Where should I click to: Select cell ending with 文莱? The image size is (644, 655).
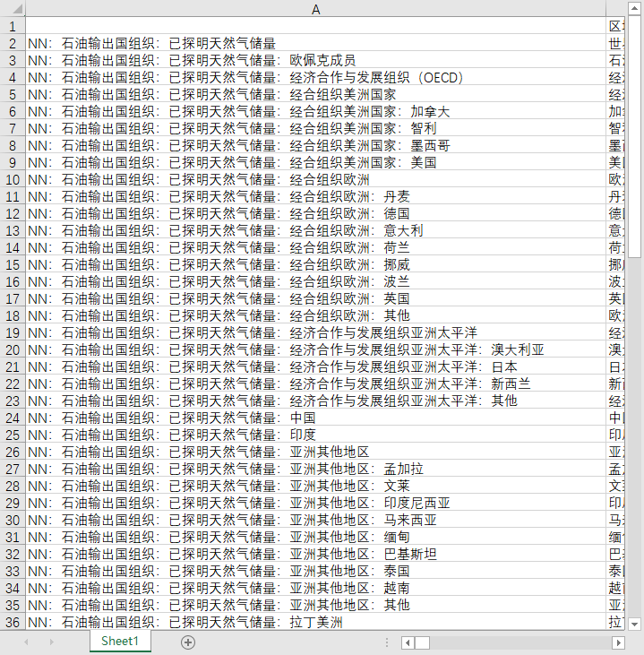pyautogui.click(x=316, y=486)
